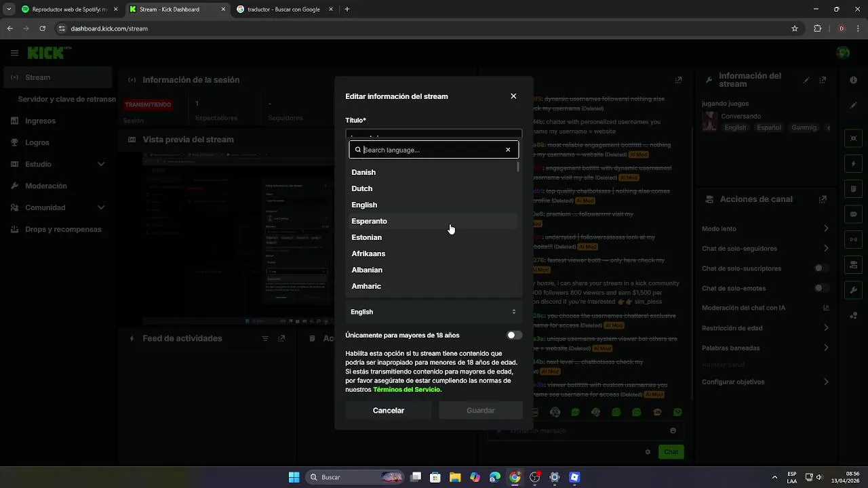Click the KICK logo
The width and height of the screenshot is (868, 488).
[49, 52]
